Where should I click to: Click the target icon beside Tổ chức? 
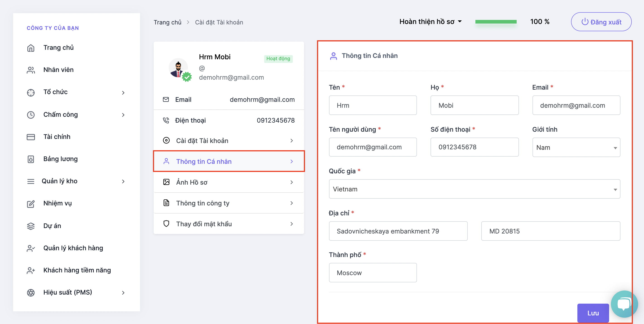coord(31,92)
